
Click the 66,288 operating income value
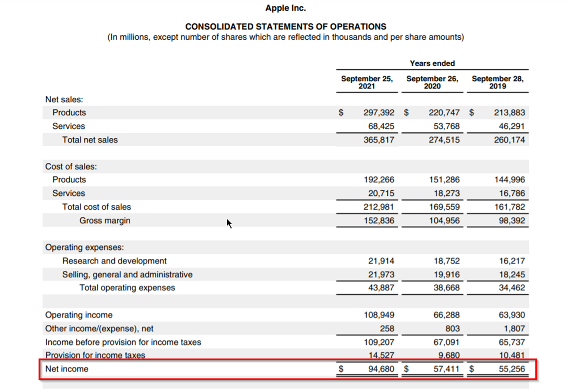click(447, 315)
